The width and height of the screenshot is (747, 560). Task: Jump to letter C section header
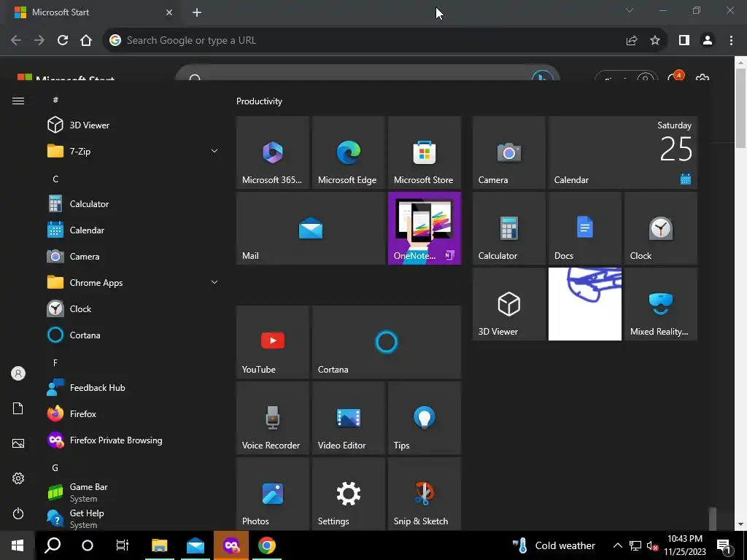[x=55, y=179]
